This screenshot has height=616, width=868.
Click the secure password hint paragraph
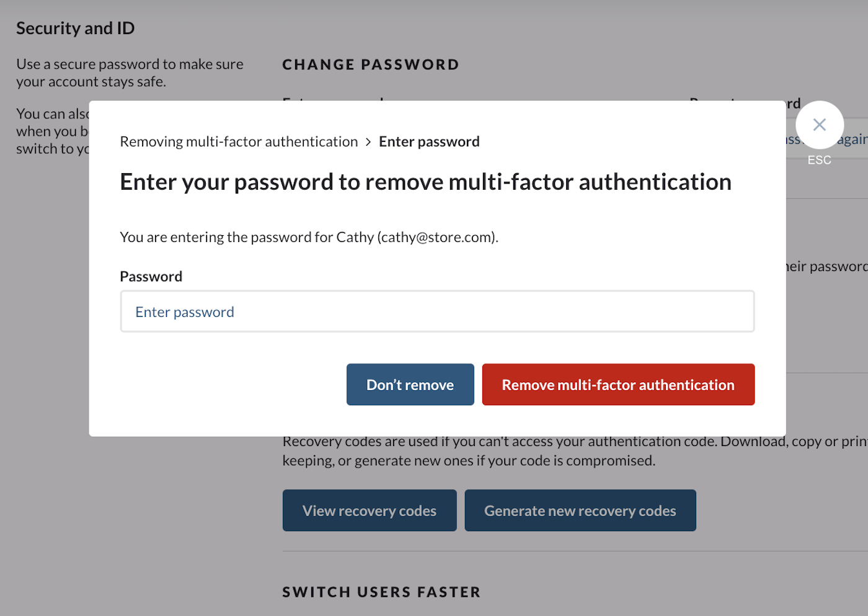130,73
